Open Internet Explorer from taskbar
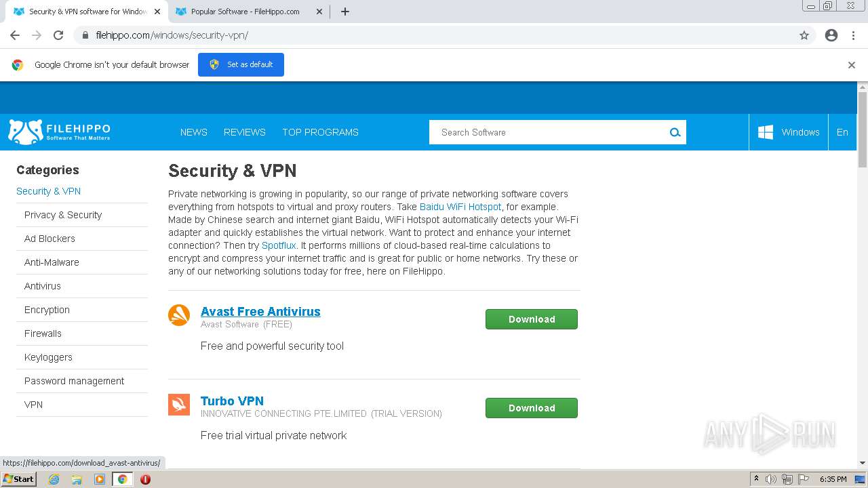Screen dimensions: 868x488 pyautogui.click(x=54, y=479)
